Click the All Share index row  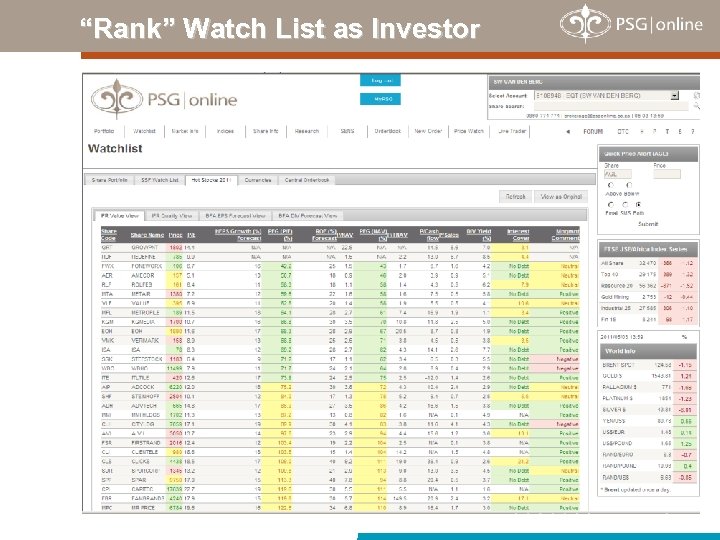[648, 263]
